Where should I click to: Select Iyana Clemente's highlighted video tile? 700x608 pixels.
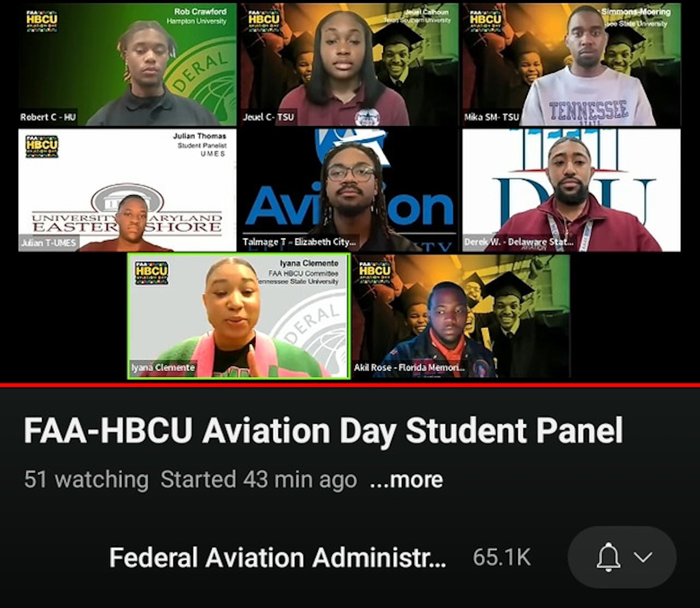[239, 316]
